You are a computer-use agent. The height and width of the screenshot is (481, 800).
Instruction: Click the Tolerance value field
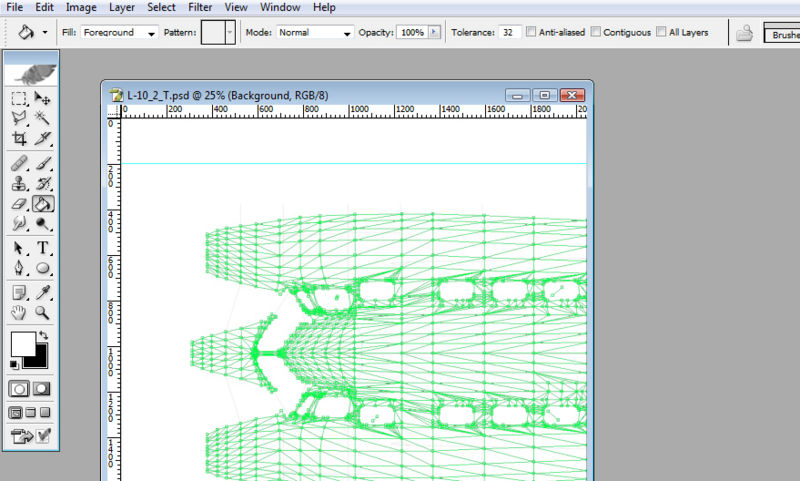tap(509, 32)
